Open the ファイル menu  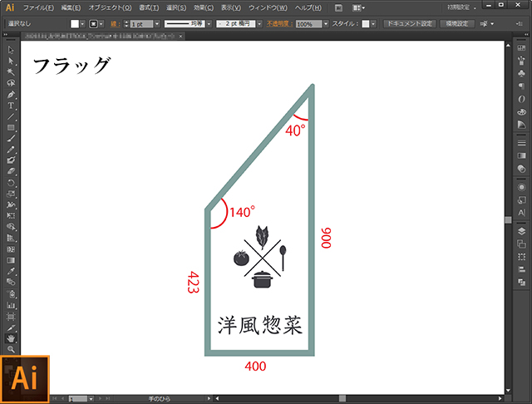pyautogui.click(x=38, y=7)
